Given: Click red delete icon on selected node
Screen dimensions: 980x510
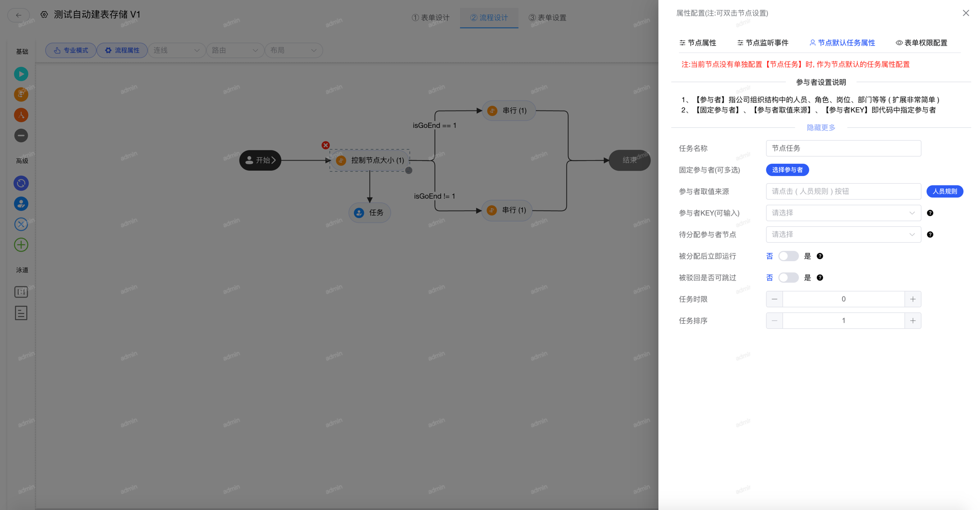Looking at the screenshot, I should click(x=326, y=145).
